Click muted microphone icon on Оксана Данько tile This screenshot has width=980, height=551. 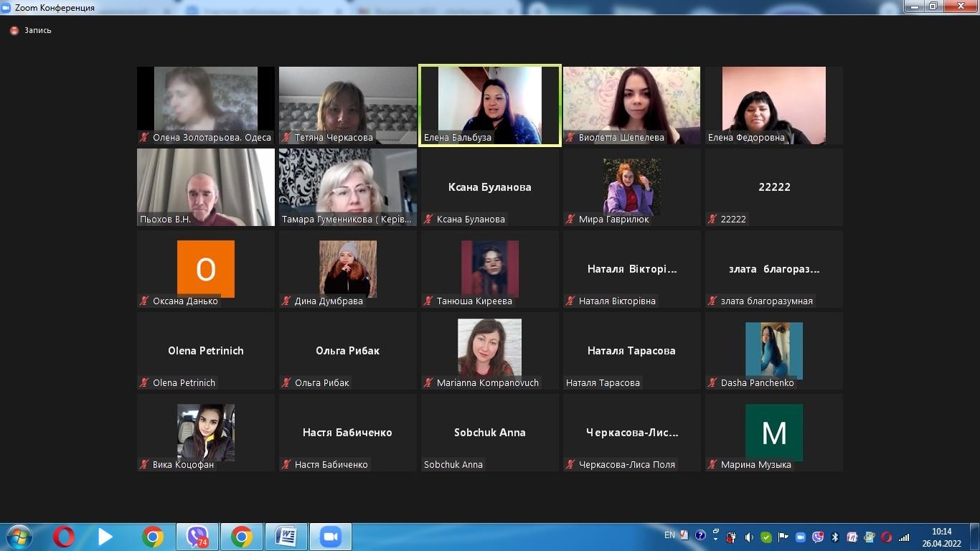tap(144, 301)
